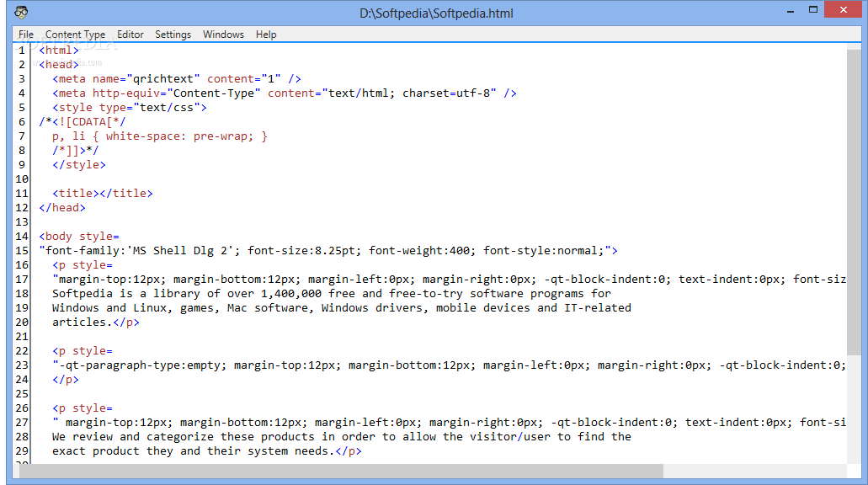Click the application owl icon in title bar
Image resolution: width=868 pixels, height=485 pixels.
(21, 12)
